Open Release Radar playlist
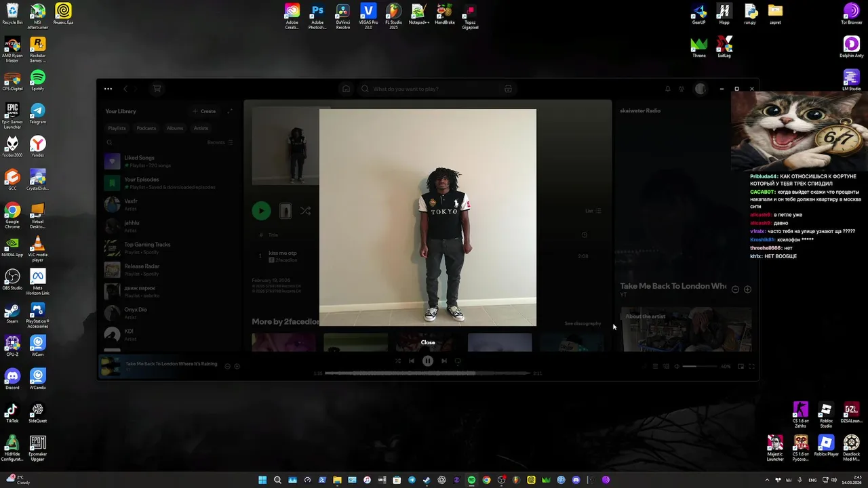 tap(169, 270)
